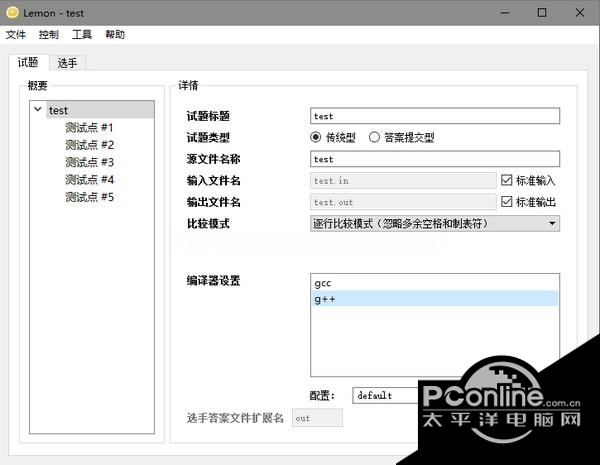600x465 pixels.
Task: Switch to the 试题 tab
Action: tap(28, 62)
